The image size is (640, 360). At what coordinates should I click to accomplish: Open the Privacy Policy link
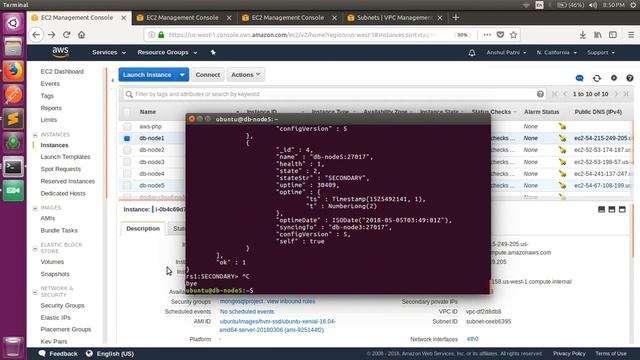click(x=569, y=353)
